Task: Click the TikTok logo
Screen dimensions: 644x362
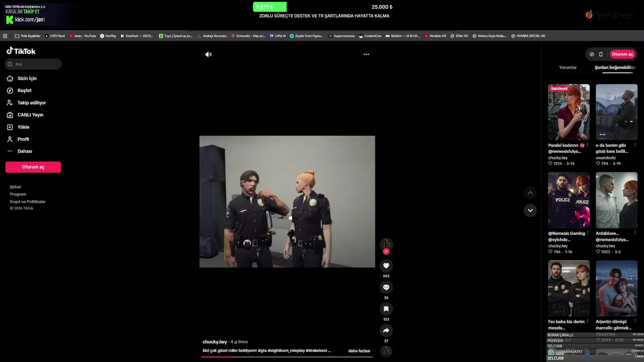Action: pos(21,51)
